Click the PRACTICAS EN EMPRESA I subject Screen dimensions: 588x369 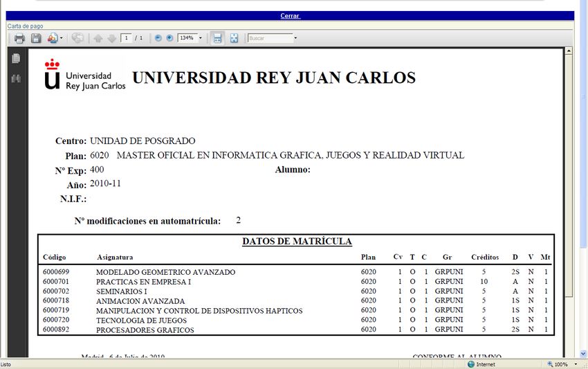click(143, 282)
